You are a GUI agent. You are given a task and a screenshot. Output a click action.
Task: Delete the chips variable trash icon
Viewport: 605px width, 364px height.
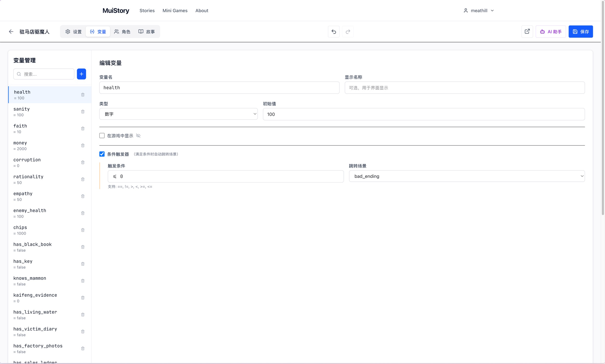point(83,230)
